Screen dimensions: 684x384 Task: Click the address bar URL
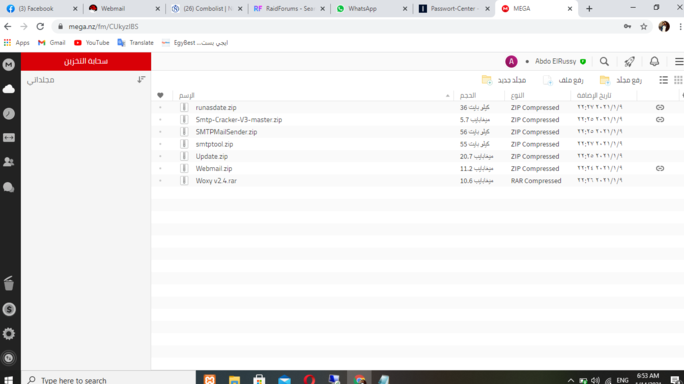coord(103,27)
